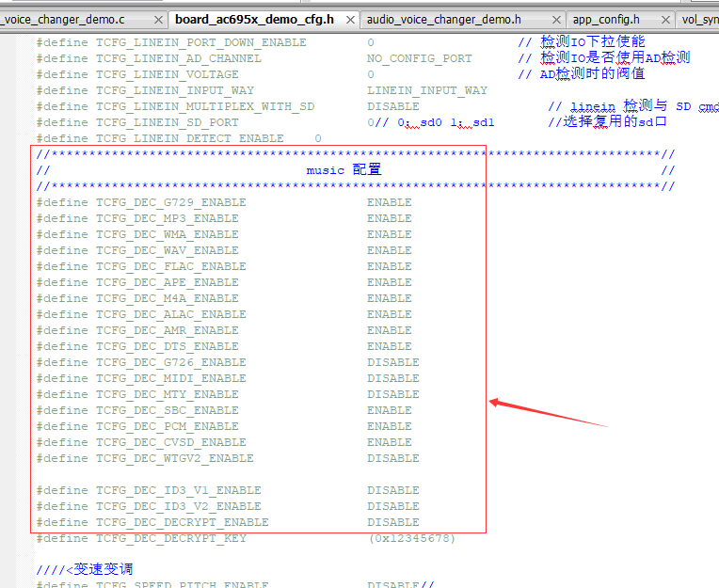Click TCFG_DEC_DECRYPT_ENABLE macro name
719x588 pixels.
(183, 523)
